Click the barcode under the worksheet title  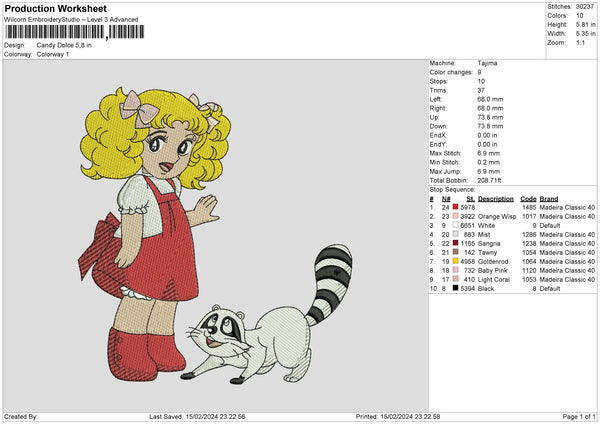[75, 32]
